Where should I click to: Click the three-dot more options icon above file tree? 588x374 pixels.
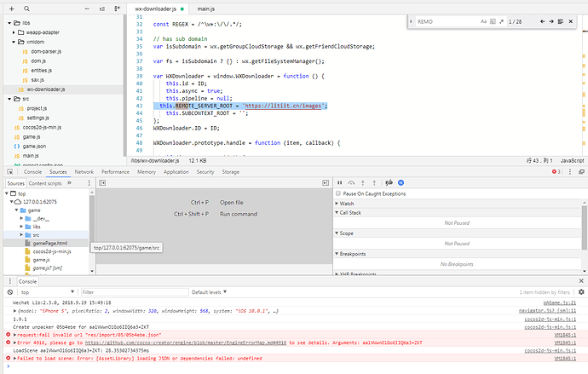[87, 9]
